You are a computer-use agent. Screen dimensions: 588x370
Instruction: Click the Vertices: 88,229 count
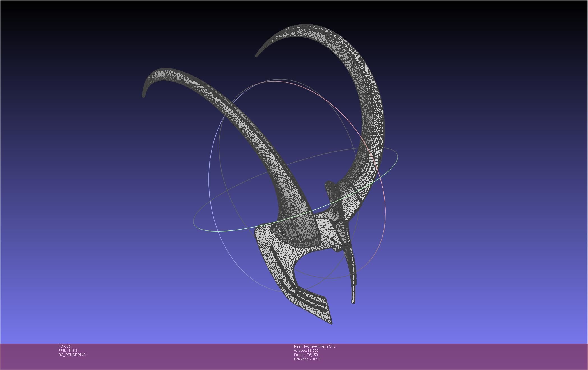click(306, 351)
